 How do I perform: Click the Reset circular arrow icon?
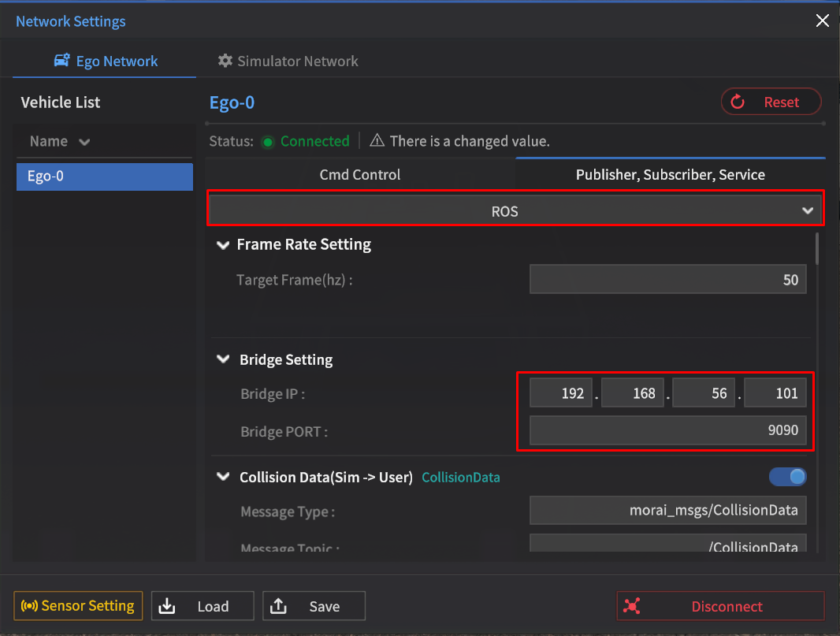pos(738,102)
